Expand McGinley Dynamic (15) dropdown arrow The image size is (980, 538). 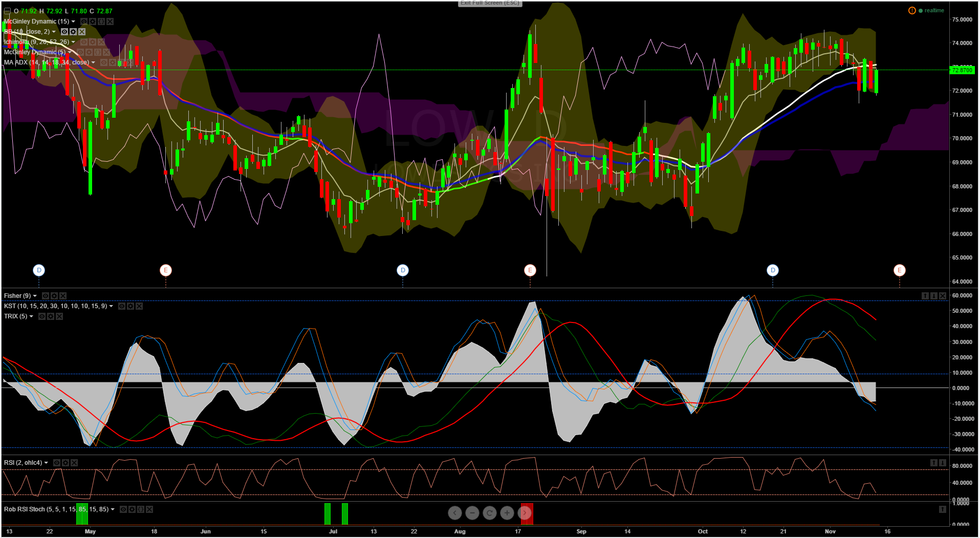73,21
